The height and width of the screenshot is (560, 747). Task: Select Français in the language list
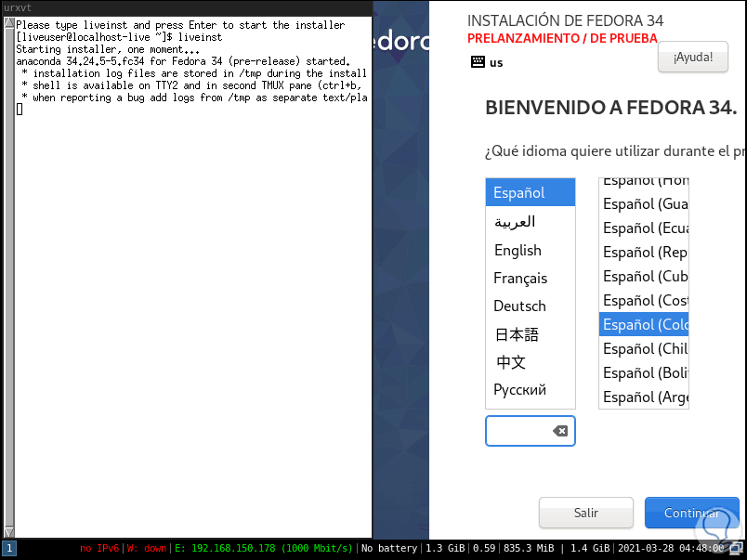click(x=531, y=278)
